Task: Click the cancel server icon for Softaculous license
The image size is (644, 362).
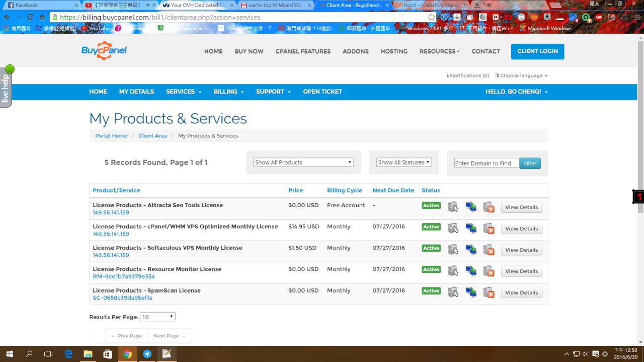Action: [x=489, y=250]
